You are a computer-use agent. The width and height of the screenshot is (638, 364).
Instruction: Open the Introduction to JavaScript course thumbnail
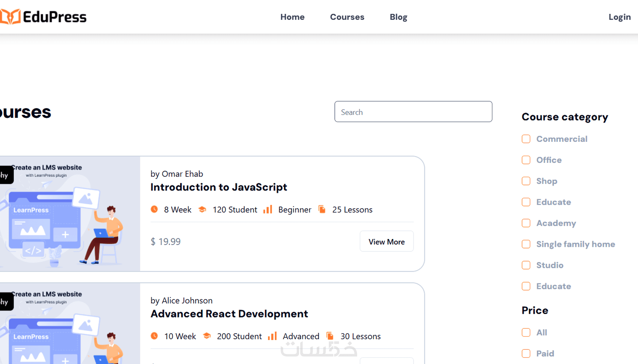pyautogui.click(x=70, y=214)
